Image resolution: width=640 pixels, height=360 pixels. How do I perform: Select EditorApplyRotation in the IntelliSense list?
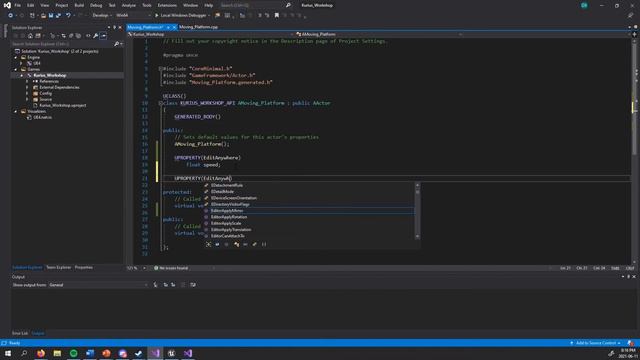(x=309, y=217)
